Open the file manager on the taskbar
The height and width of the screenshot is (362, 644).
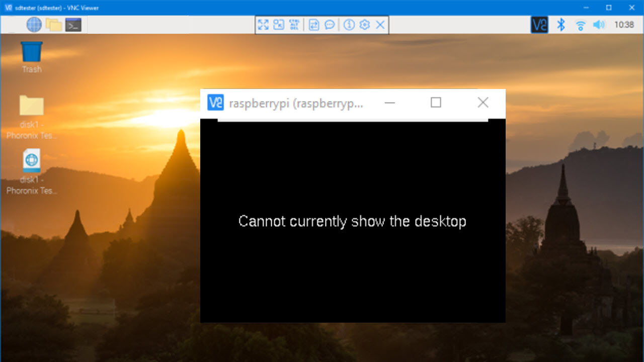tap(54, 24)
